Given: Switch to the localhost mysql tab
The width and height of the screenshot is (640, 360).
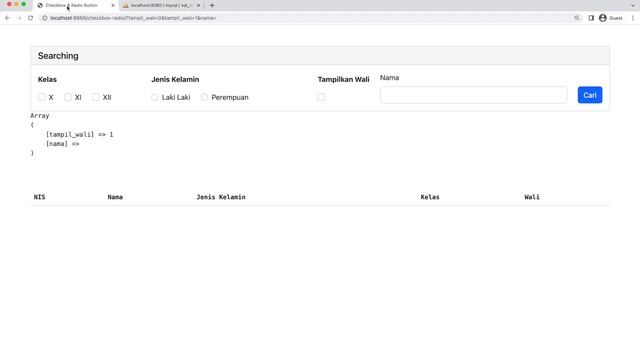Looking at the screenshot, I should (161, 5).
